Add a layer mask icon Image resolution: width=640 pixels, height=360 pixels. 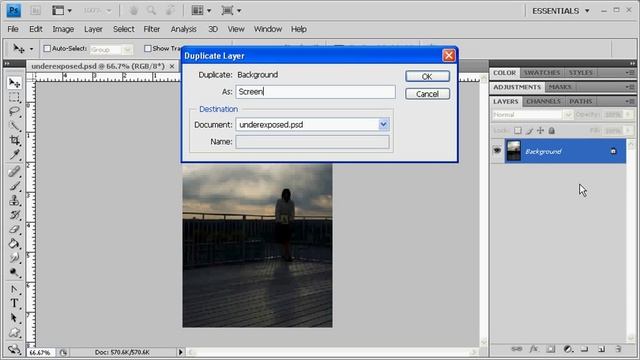point(551,349)
